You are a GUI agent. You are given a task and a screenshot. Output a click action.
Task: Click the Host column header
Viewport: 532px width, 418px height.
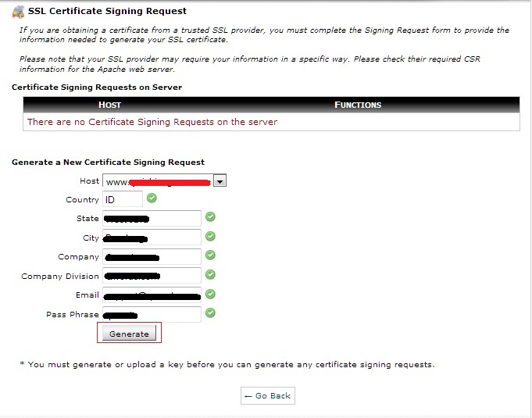pos(109,105)
